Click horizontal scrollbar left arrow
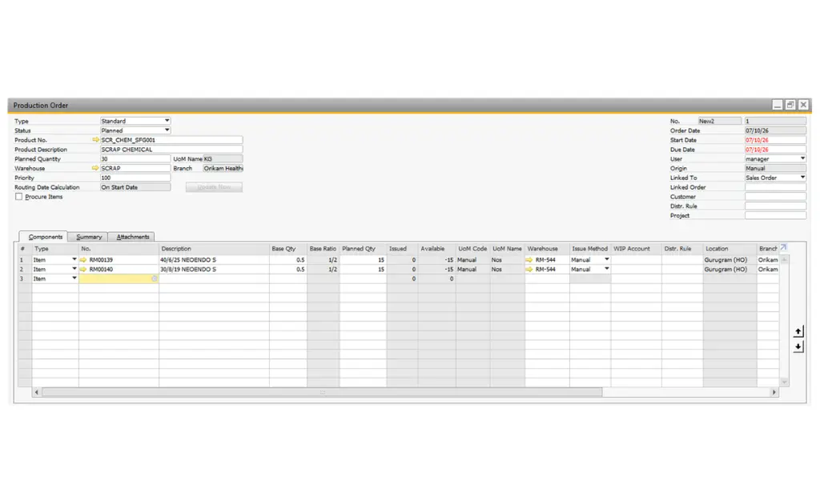 click(37, 392)
